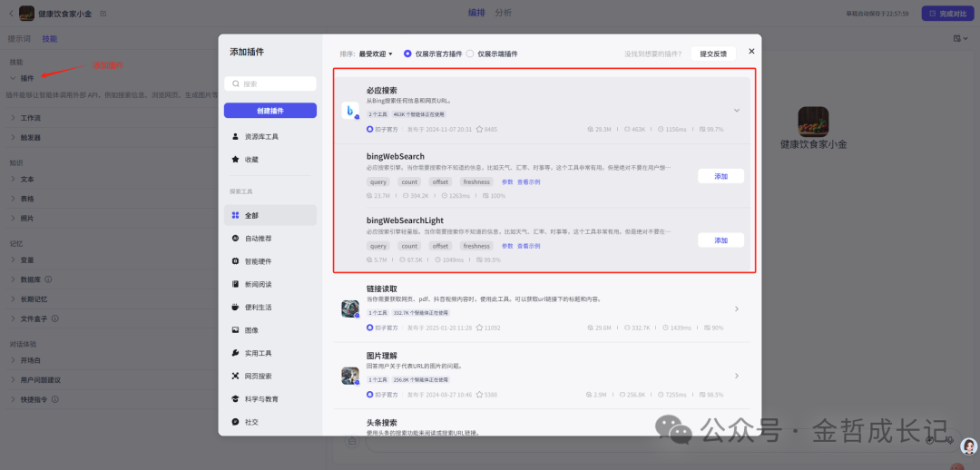This screenshot has height=470, width=980.
Task: Select the 社交 category
Action: (270, 422)
